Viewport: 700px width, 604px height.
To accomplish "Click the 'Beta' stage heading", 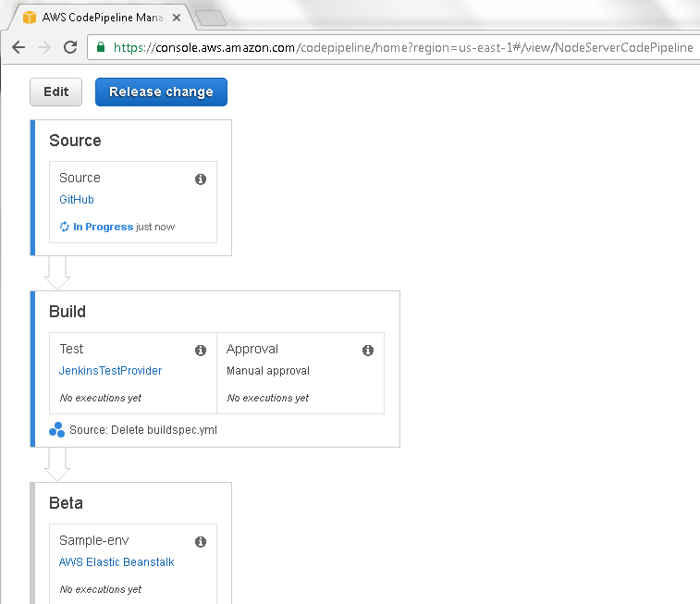I will (x=66, y=503).
